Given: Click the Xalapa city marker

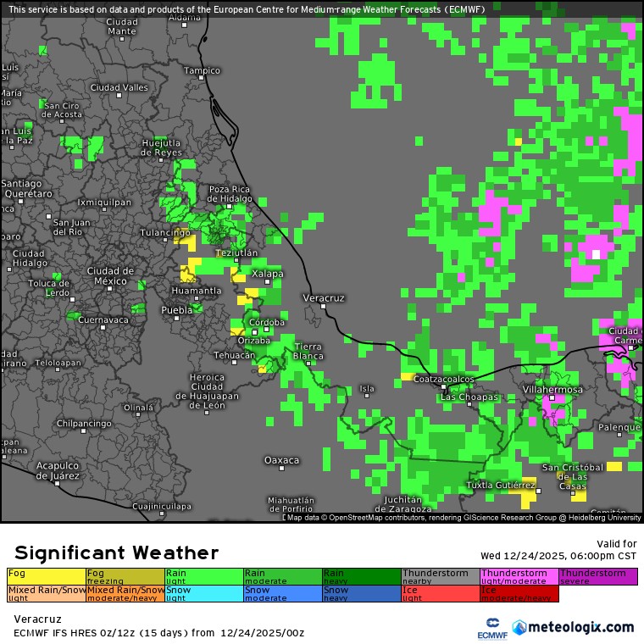Looking at the screenshot, I should pos(268,283).
